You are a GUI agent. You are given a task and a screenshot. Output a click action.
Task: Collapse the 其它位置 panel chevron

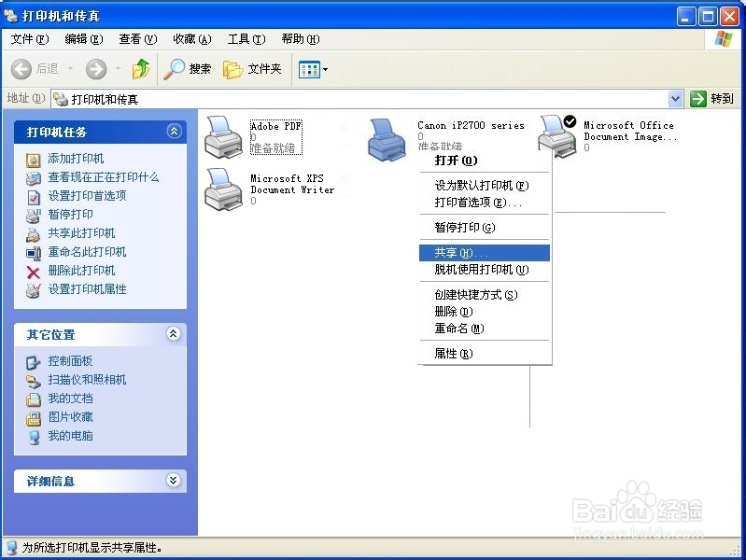click(x=174, y=334)
